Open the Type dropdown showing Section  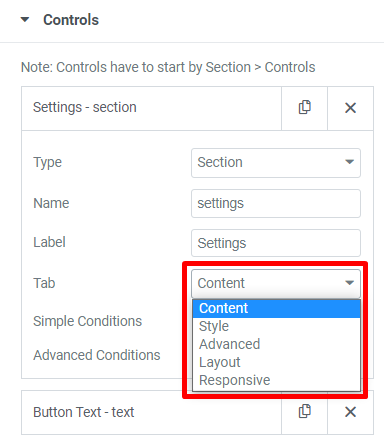click(x=276, y=163)
